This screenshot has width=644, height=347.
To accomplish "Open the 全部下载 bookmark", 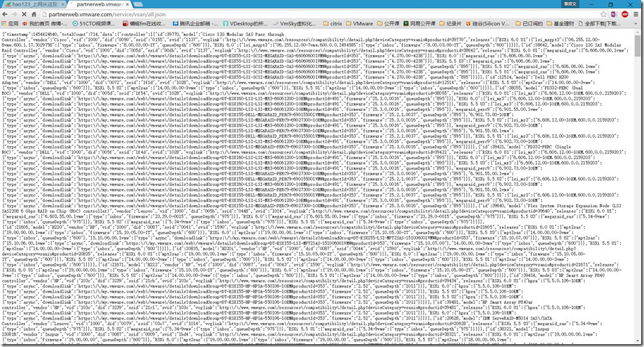I will [599, 23].
